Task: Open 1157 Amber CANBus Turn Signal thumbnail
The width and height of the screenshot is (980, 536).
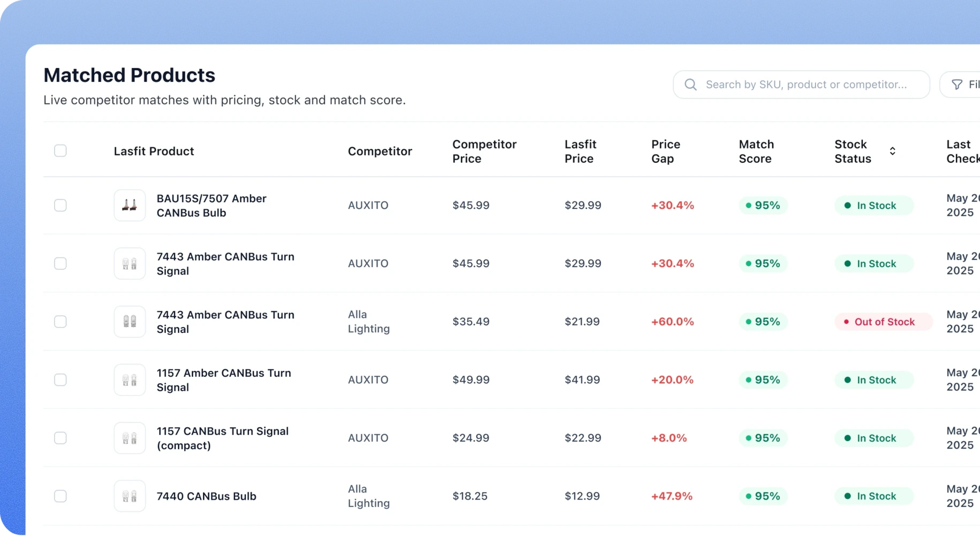Action: tap(130, 380)
